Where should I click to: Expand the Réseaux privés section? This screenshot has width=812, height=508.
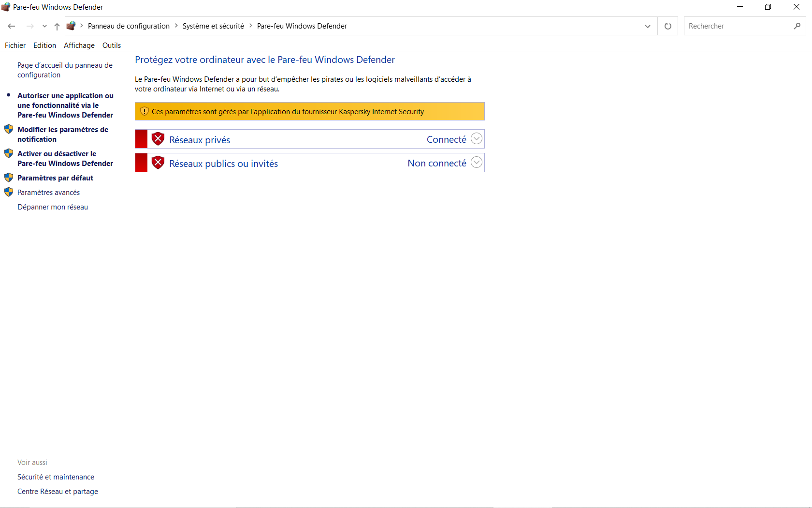pyautogui.click(x=477, y=139)
